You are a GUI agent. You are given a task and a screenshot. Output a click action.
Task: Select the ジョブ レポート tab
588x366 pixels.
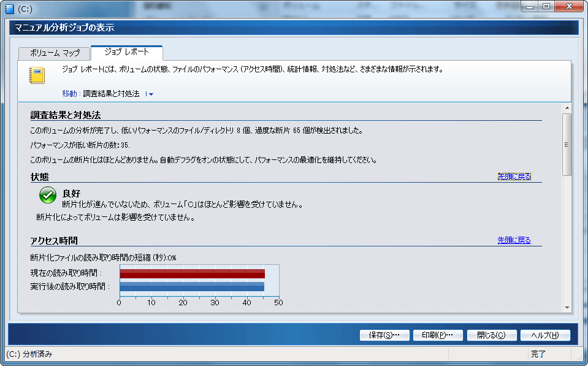coord(126,52)
